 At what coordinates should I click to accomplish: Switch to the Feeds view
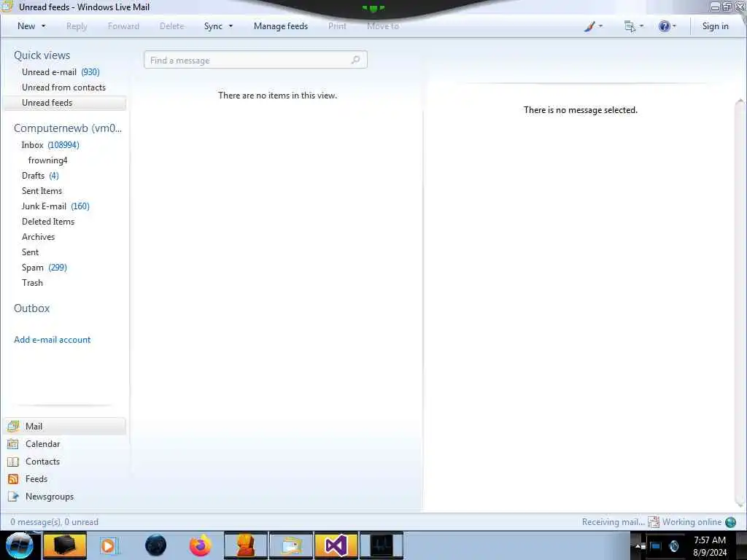66,479
